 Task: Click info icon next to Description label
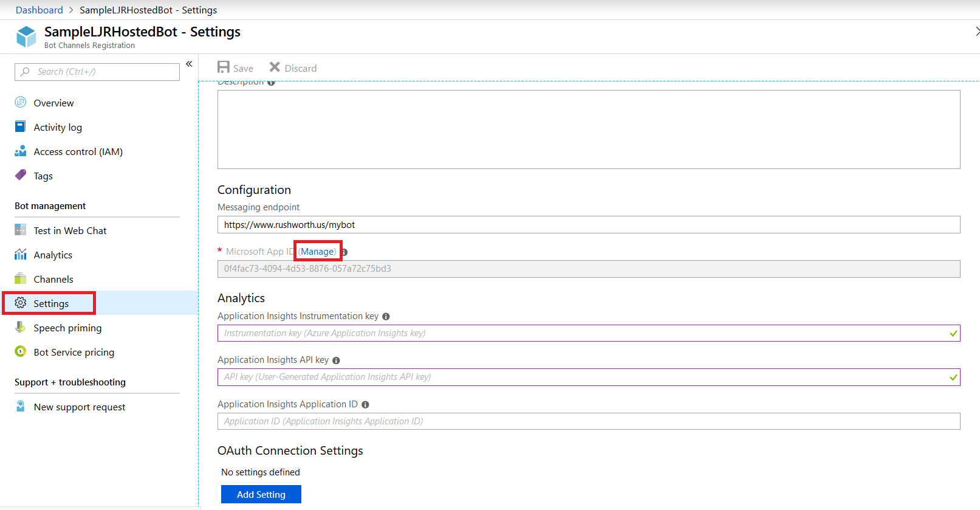pos(271,83)
